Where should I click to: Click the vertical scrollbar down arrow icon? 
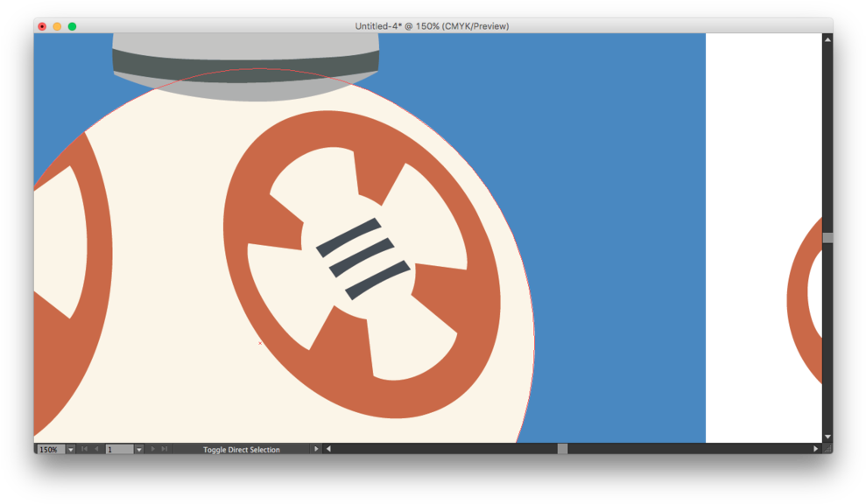click(x=827, y=436)
